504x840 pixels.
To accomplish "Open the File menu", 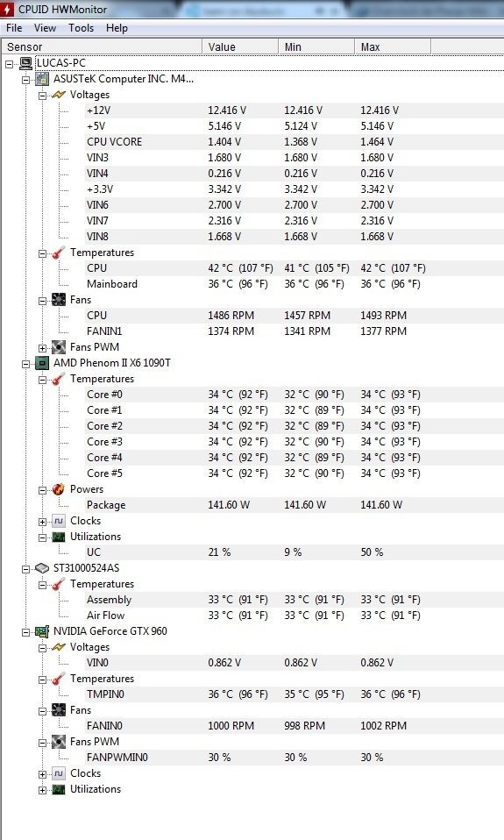I will pos(14,28).
